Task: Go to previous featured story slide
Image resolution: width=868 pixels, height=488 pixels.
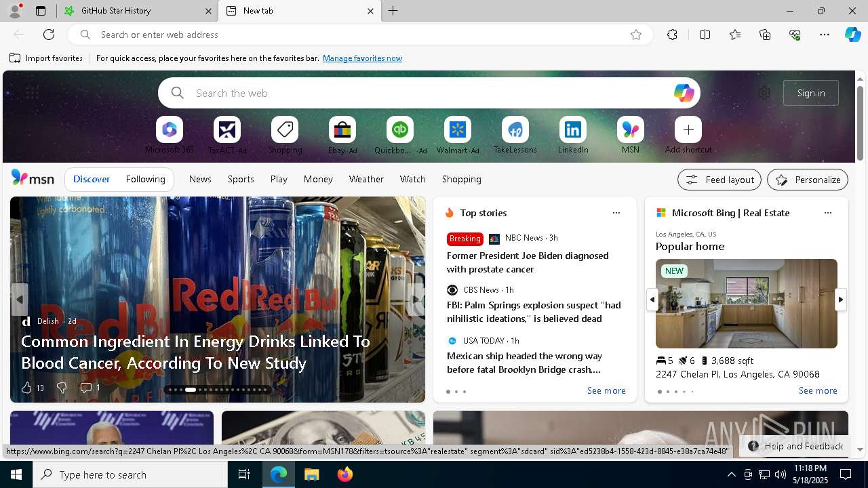Action: pyautogui.click(x=20, y=299)
